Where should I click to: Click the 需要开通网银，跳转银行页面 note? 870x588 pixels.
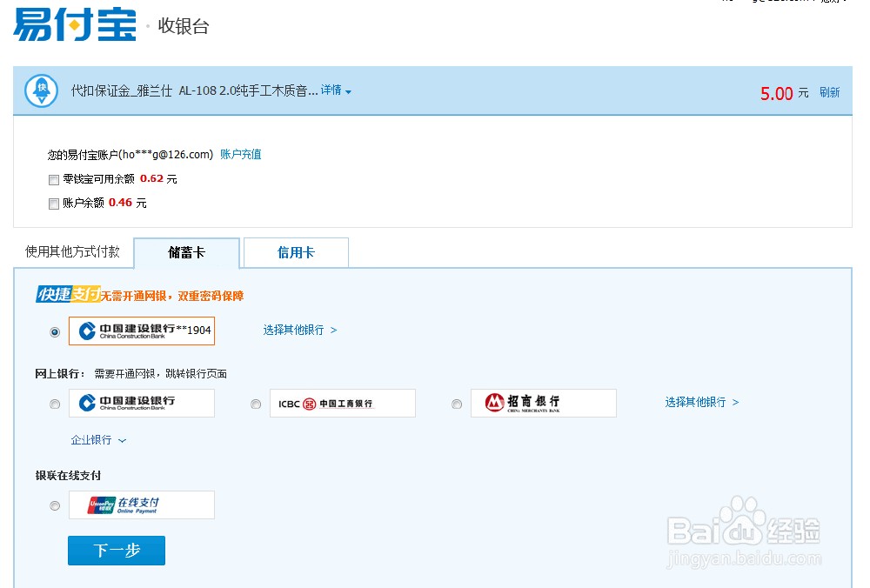tap(160, 374)
